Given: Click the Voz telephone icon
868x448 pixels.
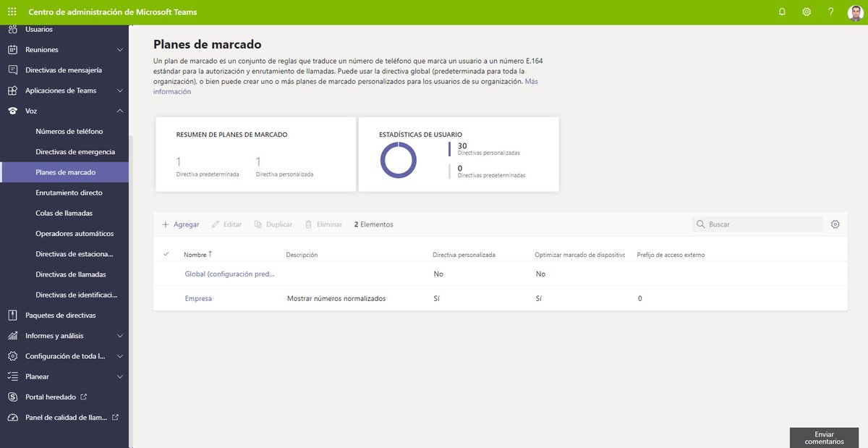Looking at the screenshot, I should pyautogui.click(x=12, y=111).
